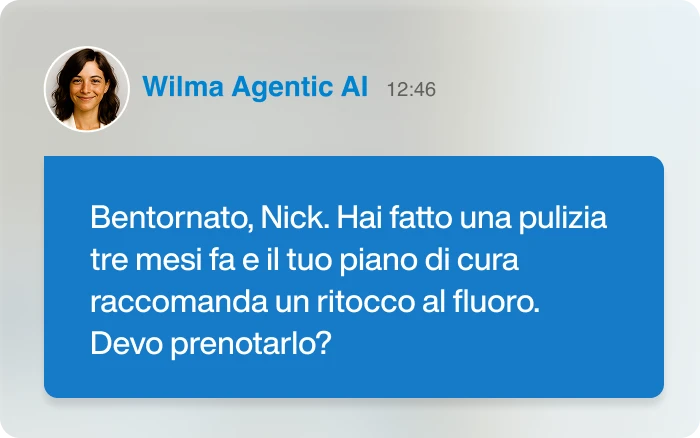This screenshot has width=700, height=438.
Task: Click the word "ritocco" in the message
Action: coord(366,302)
